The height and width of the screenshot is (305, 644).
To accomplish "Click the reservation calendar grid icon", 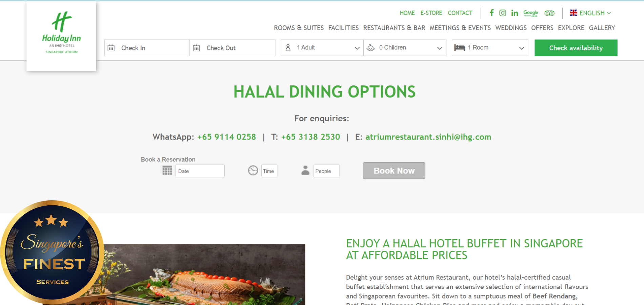I will coord(167,170).
